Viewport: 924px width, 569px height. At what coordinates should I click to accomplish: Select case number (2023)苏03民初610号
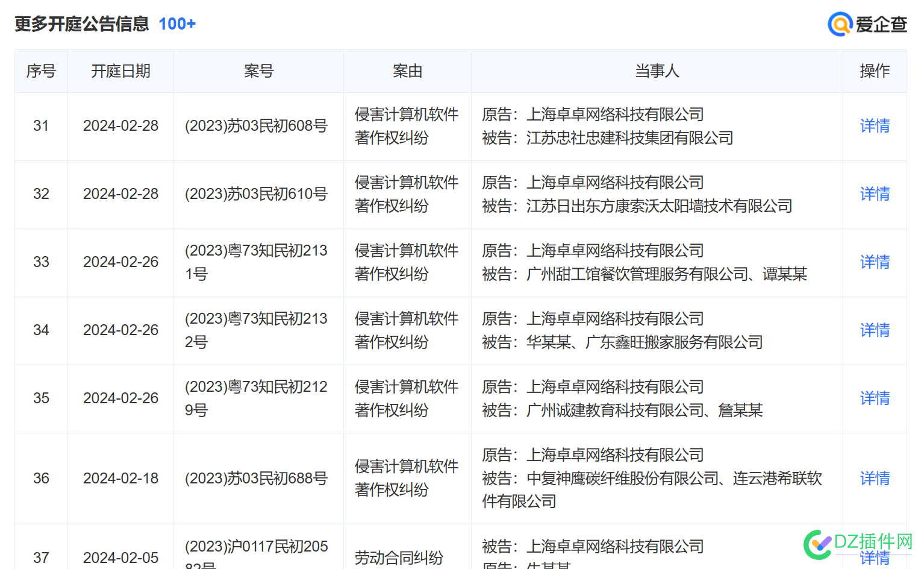[x=256, y=194]
